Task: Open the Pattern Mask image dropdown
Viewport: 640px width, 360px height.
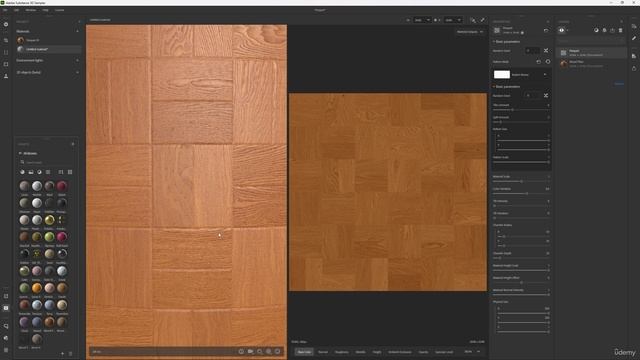Action: tap(545, 75)
